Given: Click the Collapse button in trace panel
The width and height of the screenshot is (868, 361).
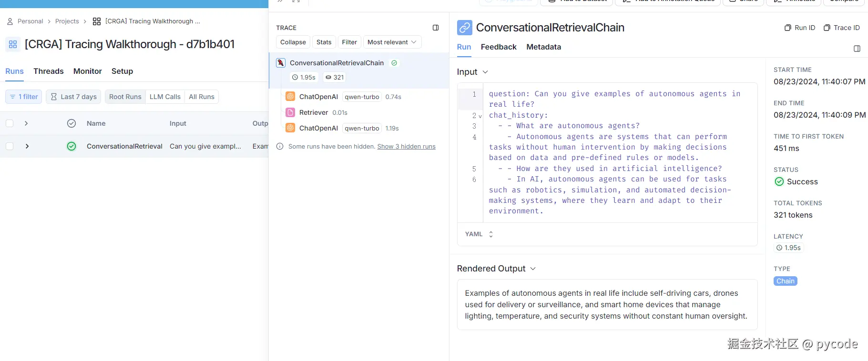Looking at the screenshot, I should point(293,42).
